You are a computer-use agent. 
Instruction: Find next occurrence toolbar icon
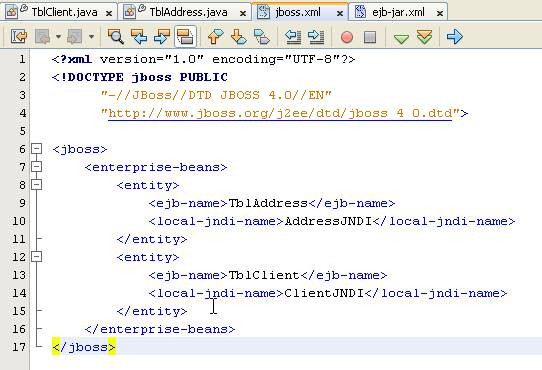point(162,36)
